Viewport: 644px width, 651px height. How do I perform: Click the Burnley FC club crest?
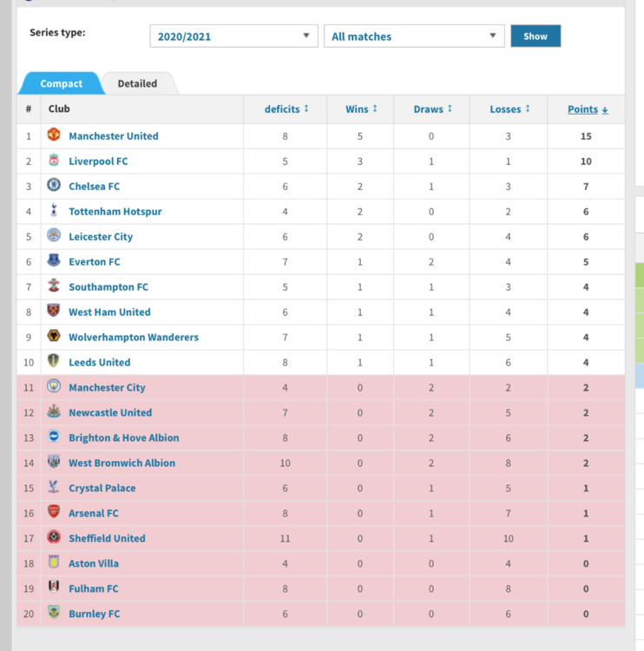54,613
